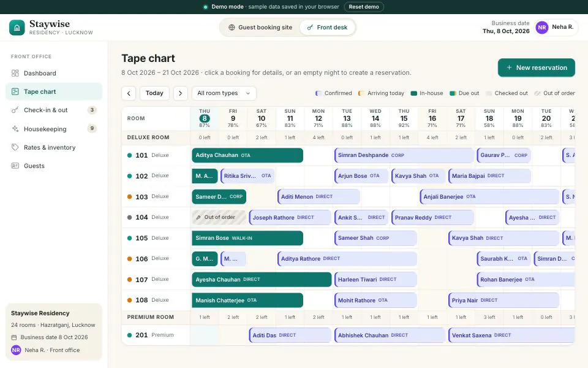The height and width of the screenshot is (368, 588).
Task: Click the orange status dot for room 103
Action: (x=129, y=197)
